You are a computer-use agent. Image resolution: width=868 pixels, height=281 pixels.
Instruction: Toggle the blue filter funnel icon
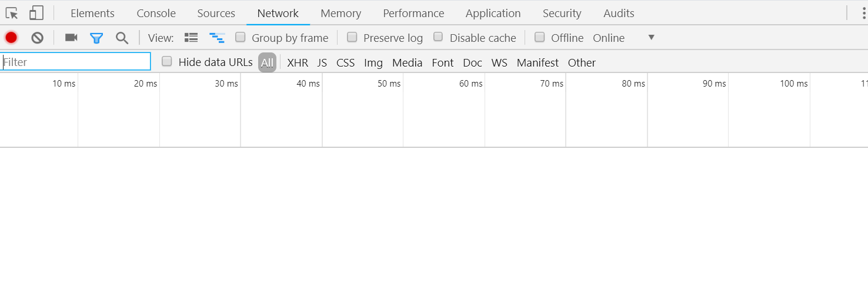96,38
